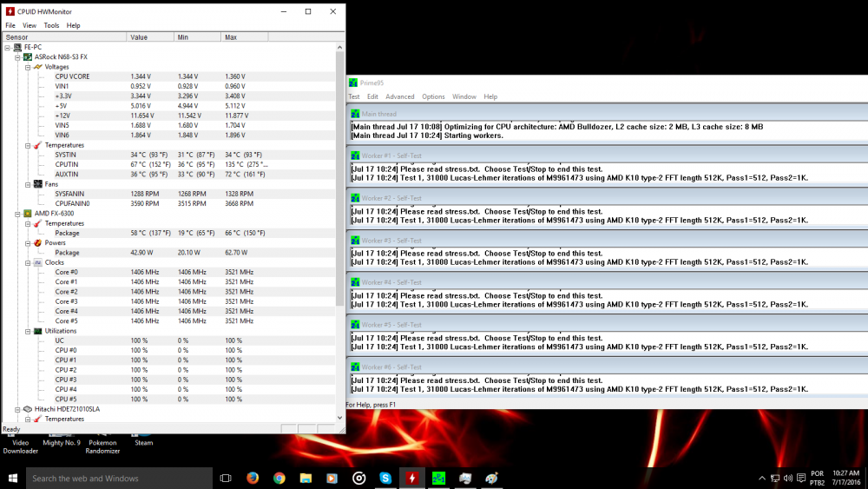Open the Advanced menu in Prime95
This screenshot has height=489, width=868.
tap(399, 96)
